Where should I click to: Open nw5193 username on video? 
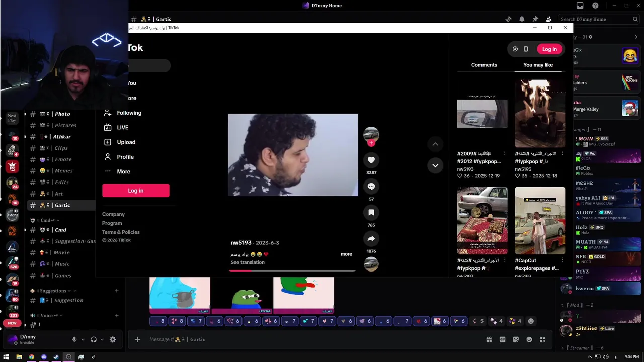point(241,243)
